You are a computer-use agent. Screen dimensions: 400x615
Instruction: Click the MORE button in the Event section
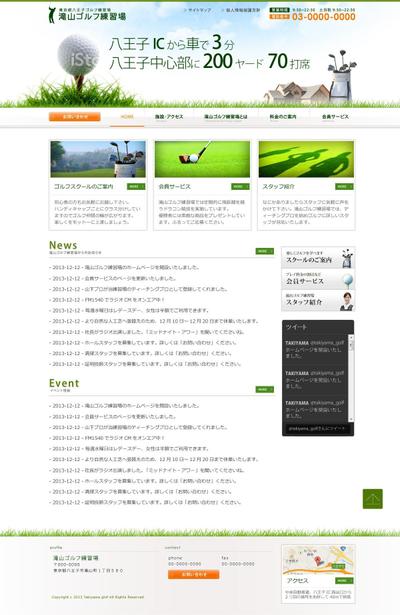click(265, 389)
